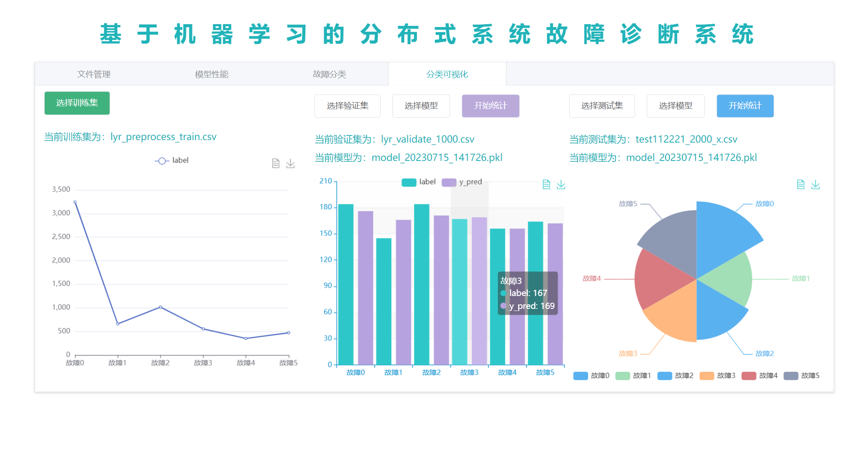Toggle y_pred series in bar chart legend
The width and height of the screenshot is (868, 469).
pos(462,182)
